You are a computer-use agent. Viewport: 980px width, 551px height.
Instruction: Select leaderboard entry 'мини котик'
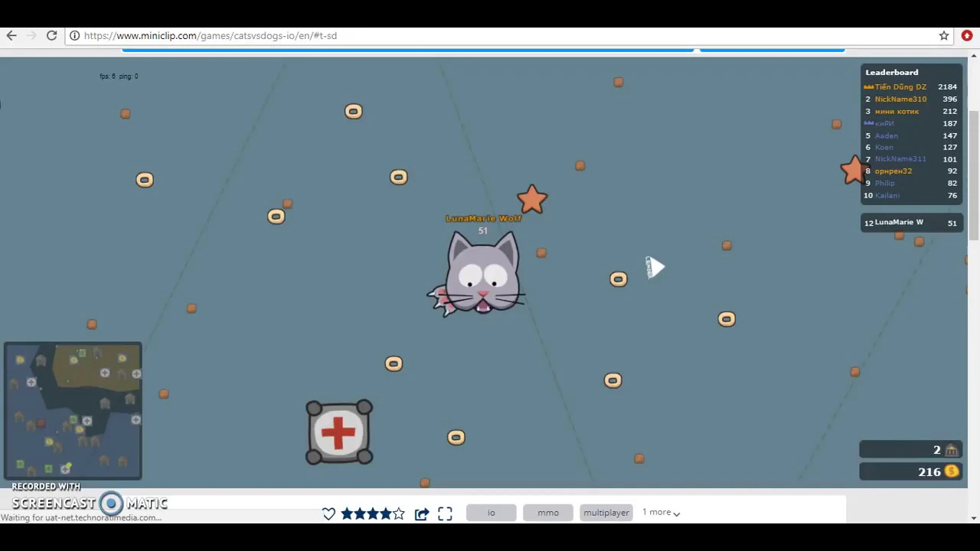(897, 111)
